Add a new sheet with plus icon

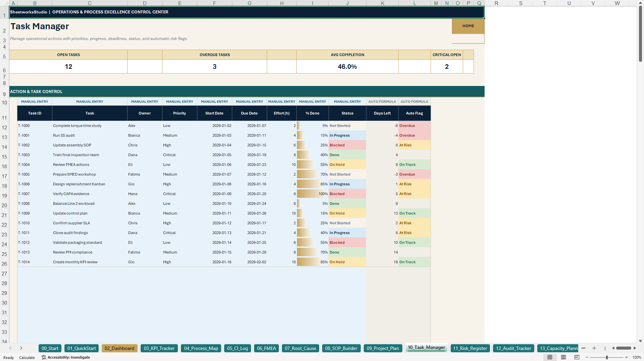(x=594, y=348)
